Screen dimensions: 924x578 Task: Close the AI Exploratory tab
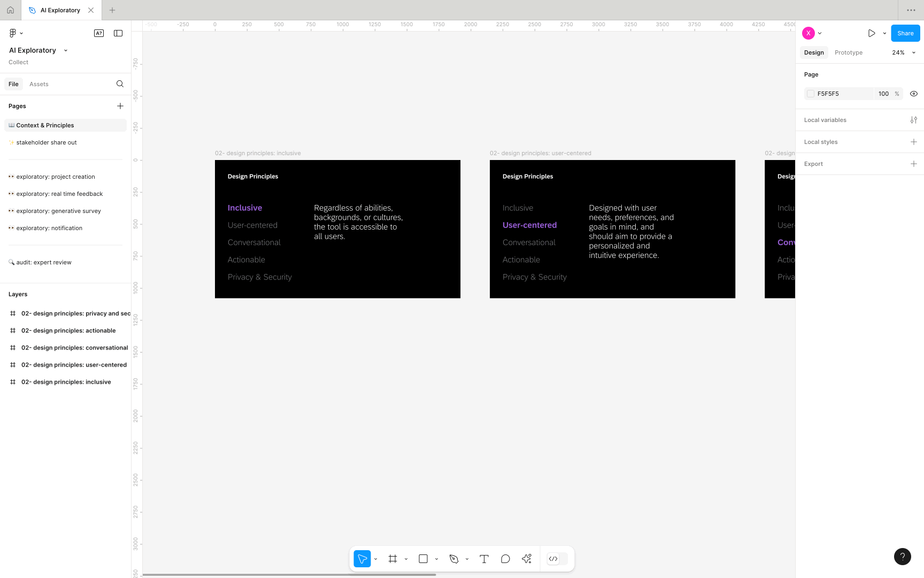coord(91,10)
